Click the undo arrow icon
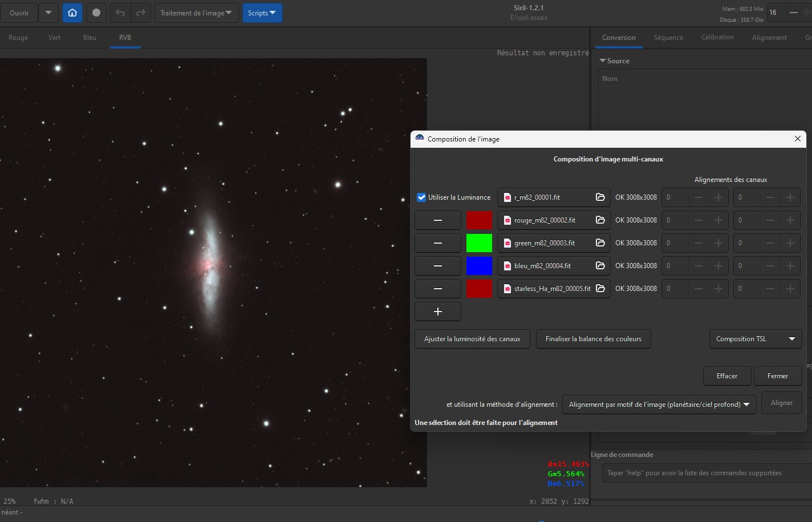The image size is (812, 522). click(x=120, y=13)
